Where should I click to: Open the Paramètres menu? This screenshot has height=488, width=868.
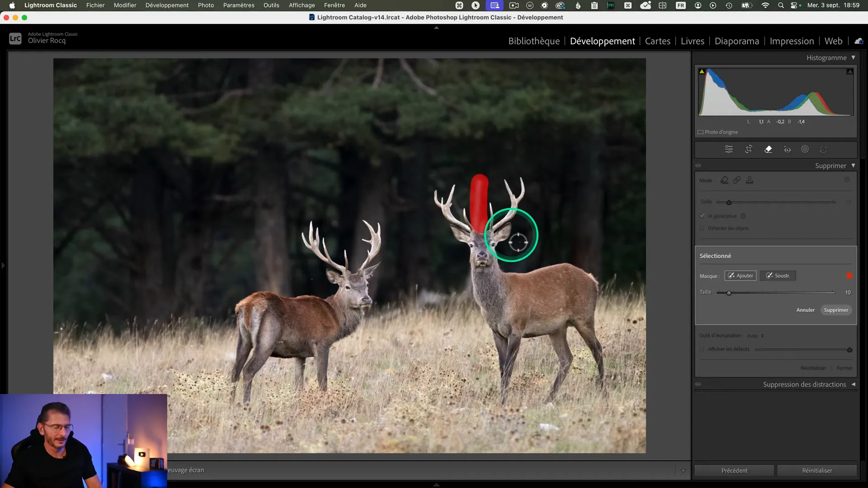coord(239,5)
